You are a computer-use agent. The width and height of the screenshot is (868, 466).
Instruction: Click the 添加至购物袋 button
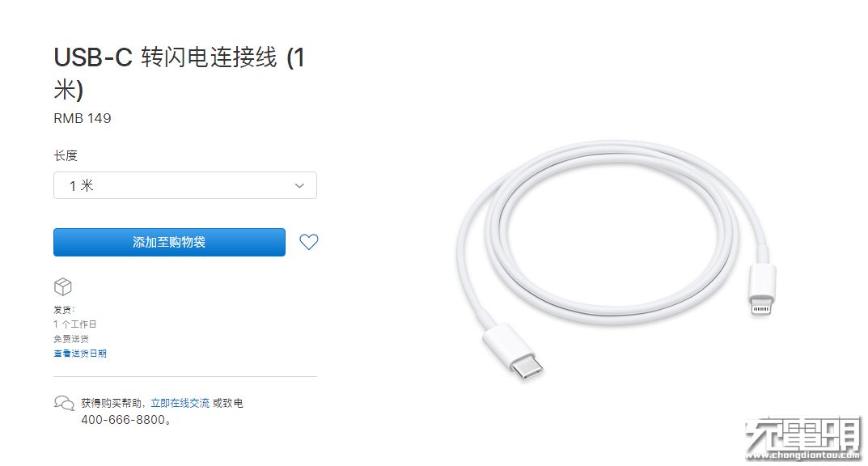click(169, 243)
